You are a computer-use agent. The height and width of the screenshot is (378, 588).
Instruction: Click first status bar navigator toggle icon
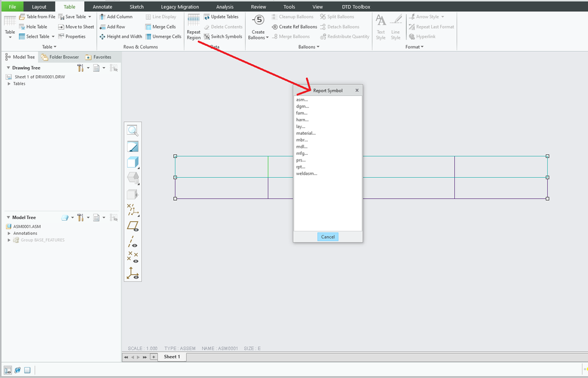8,370
